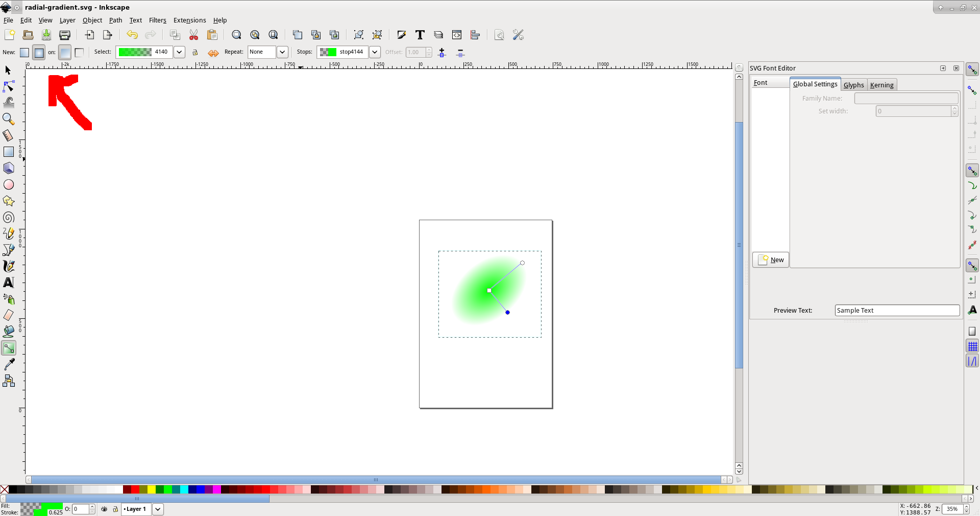Open the File menu

[8, 20]
